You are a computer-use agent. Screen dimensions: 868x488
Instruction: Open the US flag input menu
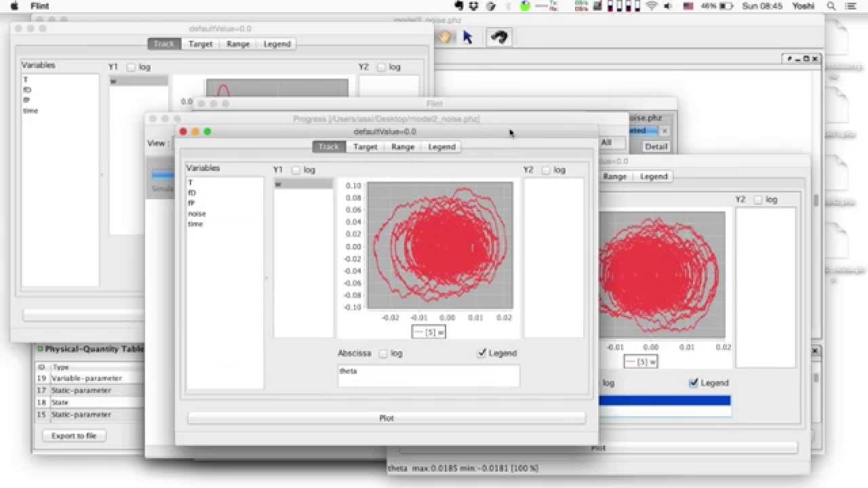(688, 6)
